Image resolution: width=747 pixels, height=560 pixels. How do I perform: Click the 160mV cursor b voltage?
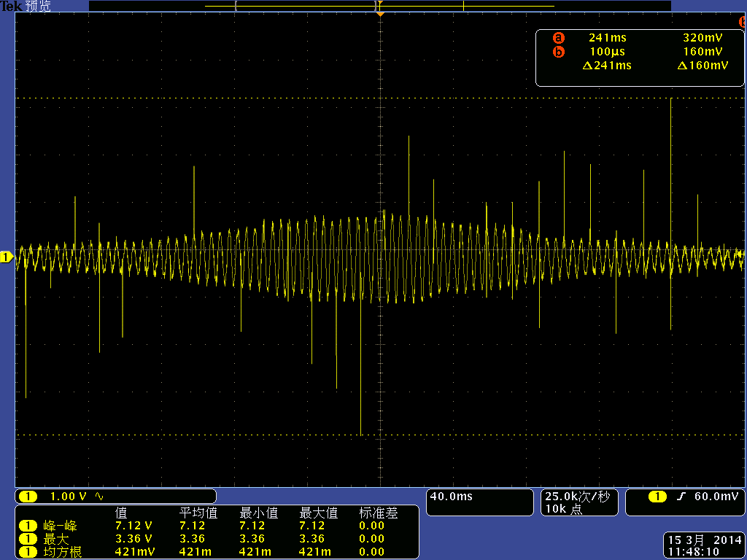click(703, 52)
